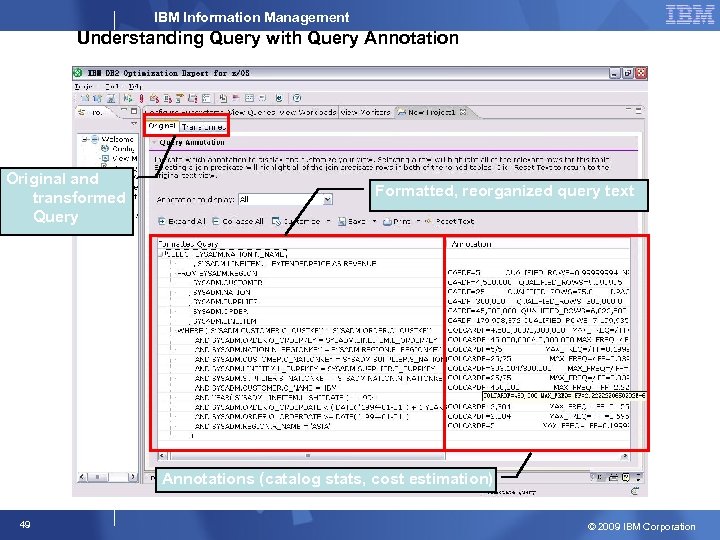Click the Collapse All minus icon
Viewport: 720px width, 540px height.
click(216, 221)
